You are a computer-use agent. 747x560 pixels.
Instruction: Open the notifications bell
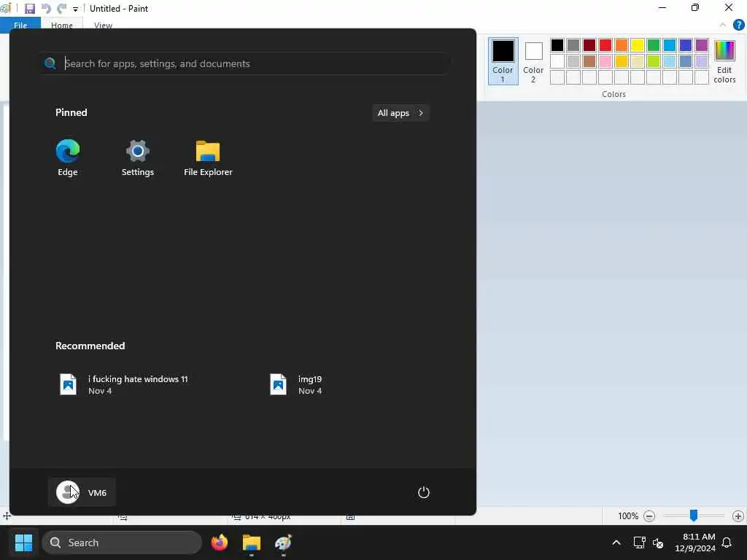pyautogui.click(x=727, y=542)
